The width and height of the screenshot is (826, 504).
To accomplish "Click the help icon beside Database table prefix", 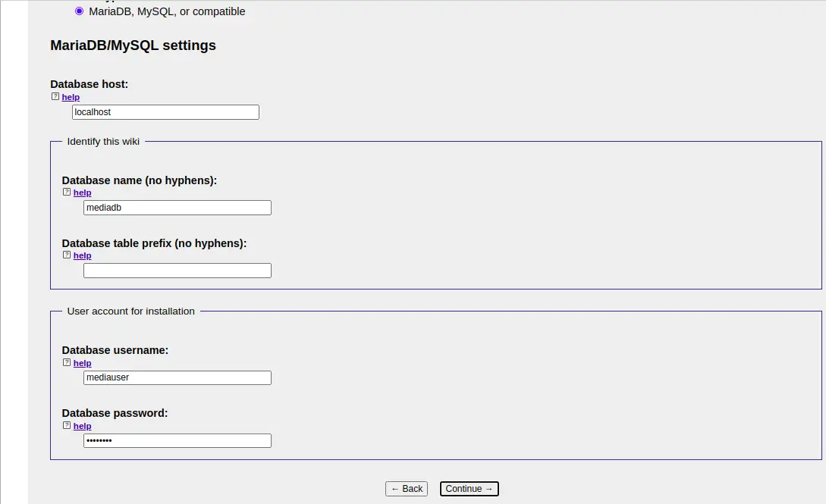I will 67,255.
